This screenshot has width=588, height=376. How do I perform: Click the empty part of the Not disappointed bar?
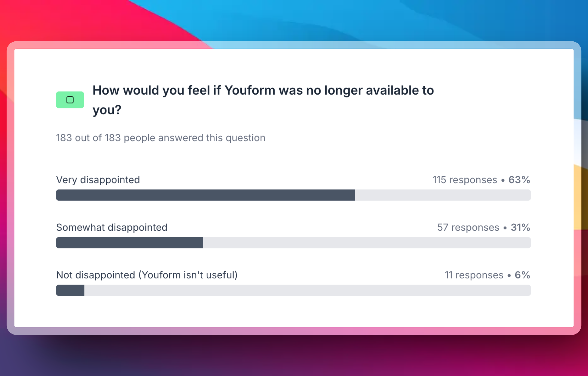click(307, 290)
